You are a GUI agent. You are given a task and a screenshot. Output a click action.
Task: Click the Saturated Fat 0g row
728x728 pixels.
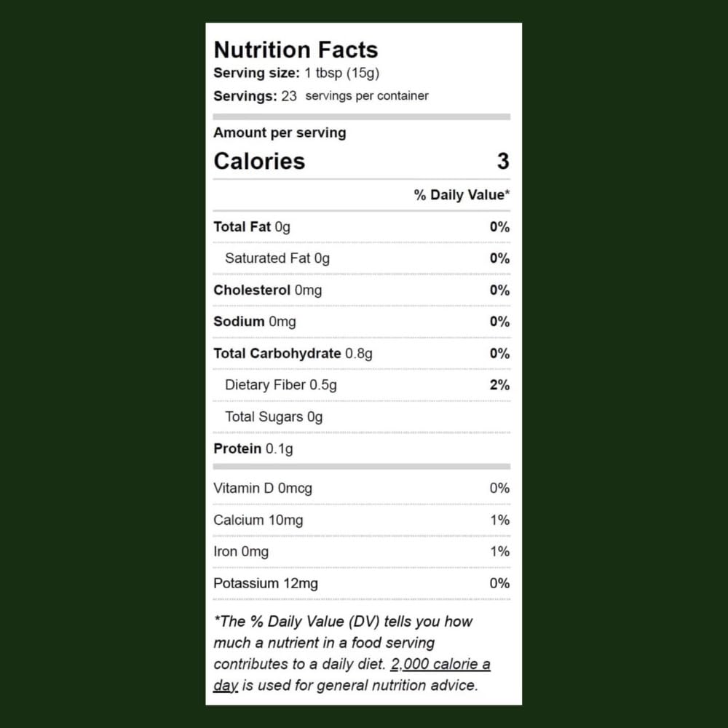click(x=362, y=258)
